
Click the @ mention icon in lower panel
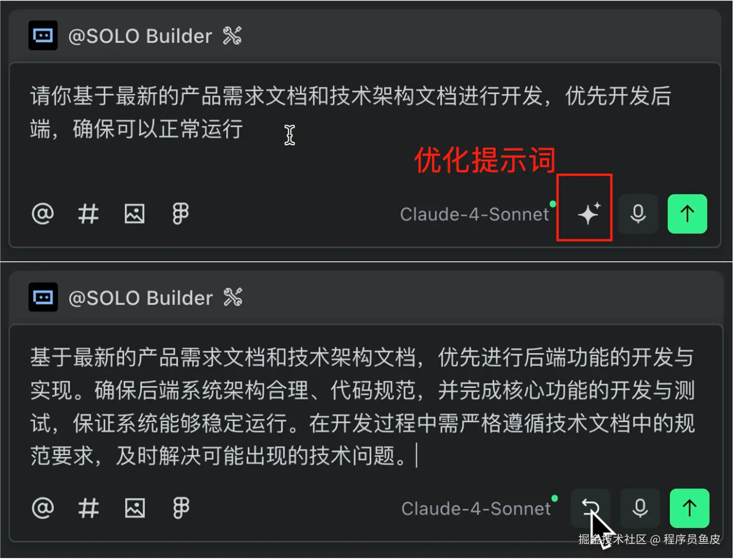pyautogui.click(x=43, y=508)
